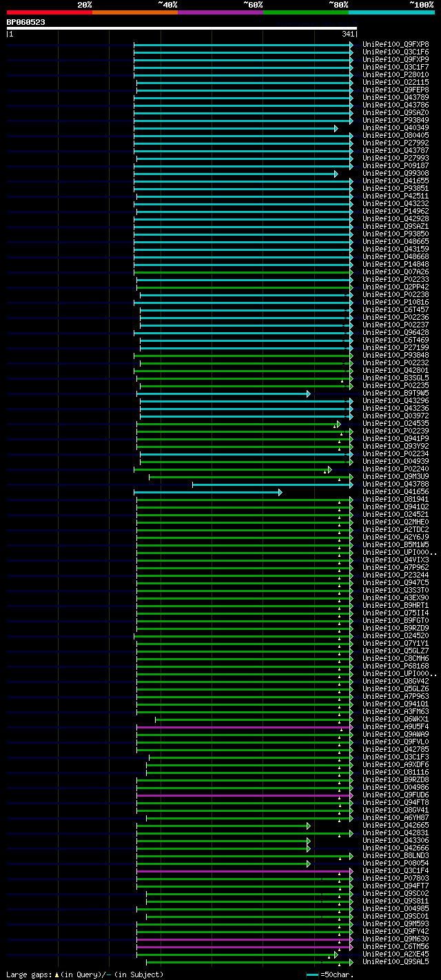Image resolution: width=441 pixels, height=980 pixels.
Task: Select the UniRef100_O81941 label
Action: tap(396, 500)
